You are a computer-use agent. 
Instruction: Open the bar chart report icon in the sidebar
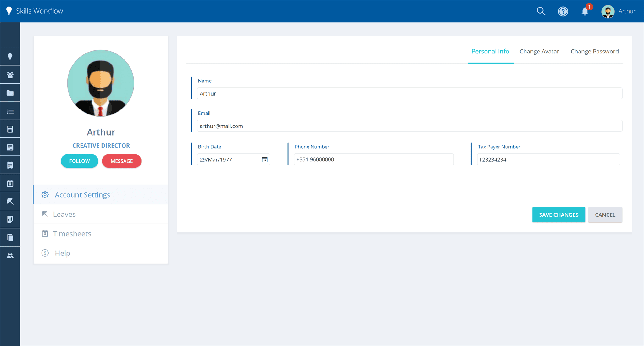[10, 219]
